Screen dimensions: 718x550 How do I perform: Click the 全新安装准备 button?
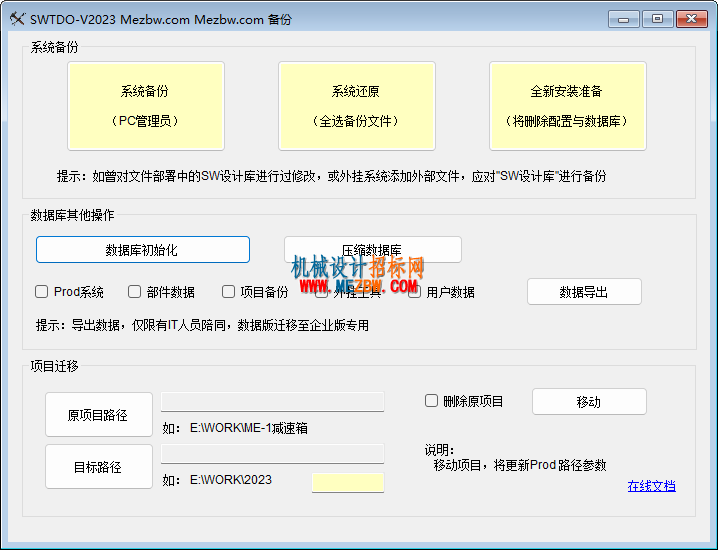[x=568, y=106]
